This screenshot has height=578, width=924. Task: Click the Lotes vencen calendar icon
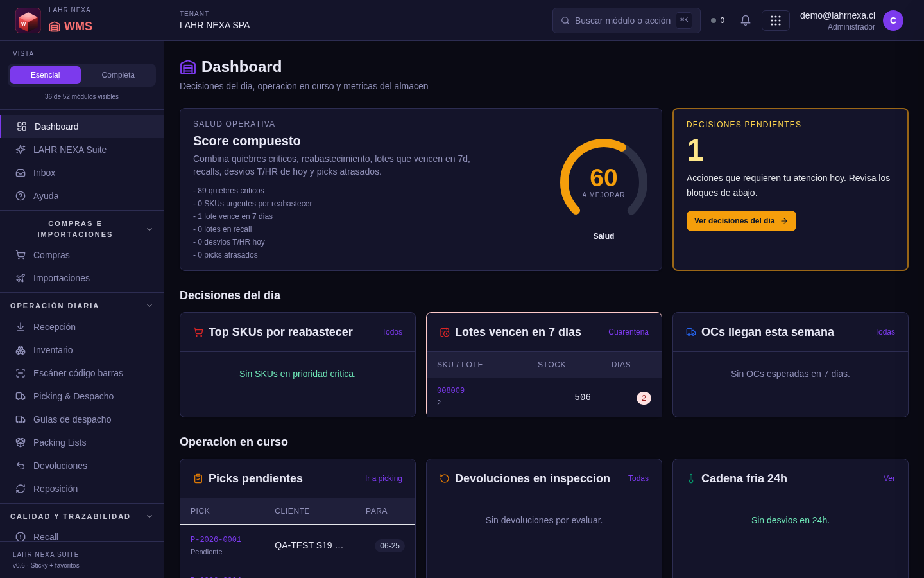pos(445,332)
